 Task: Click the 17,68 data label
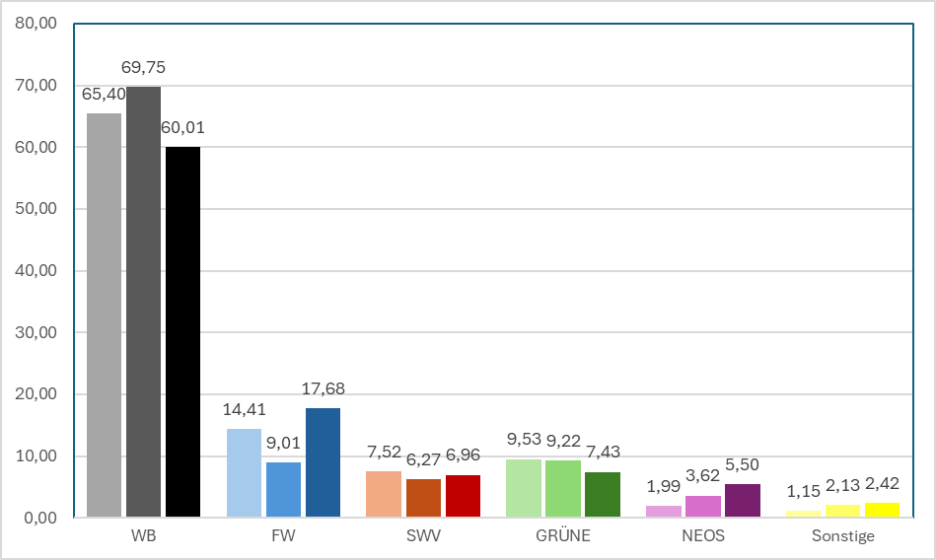323,389
